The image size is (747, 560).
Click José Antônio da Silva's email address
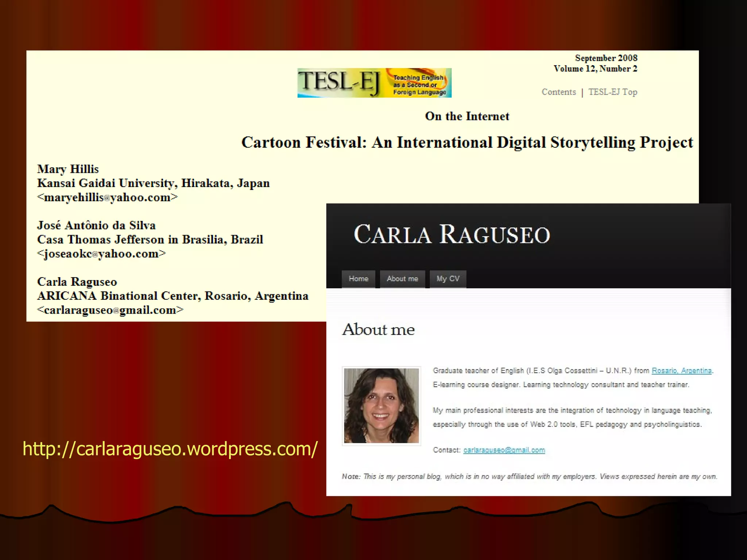pos(101,254)
